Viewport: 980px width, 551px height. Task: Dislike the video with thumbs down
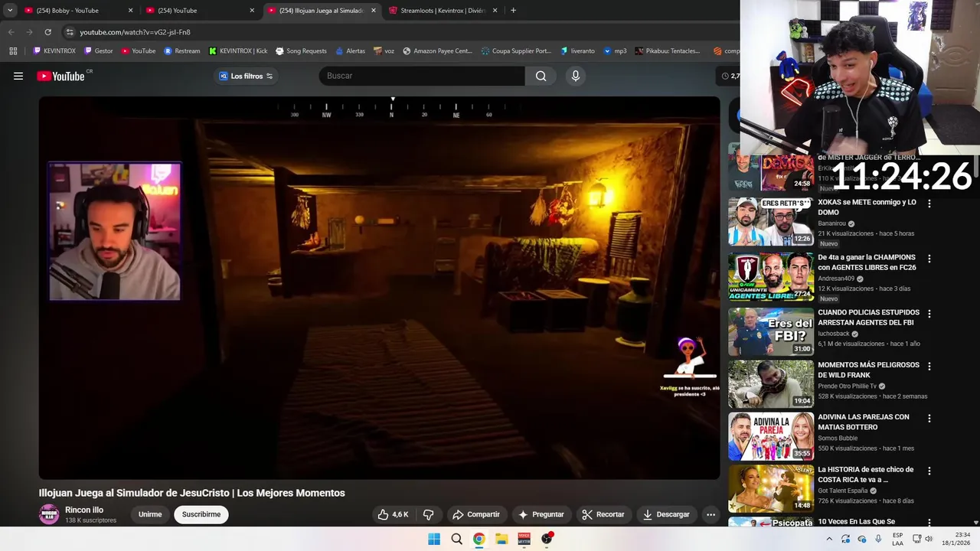tap(429, 514)
